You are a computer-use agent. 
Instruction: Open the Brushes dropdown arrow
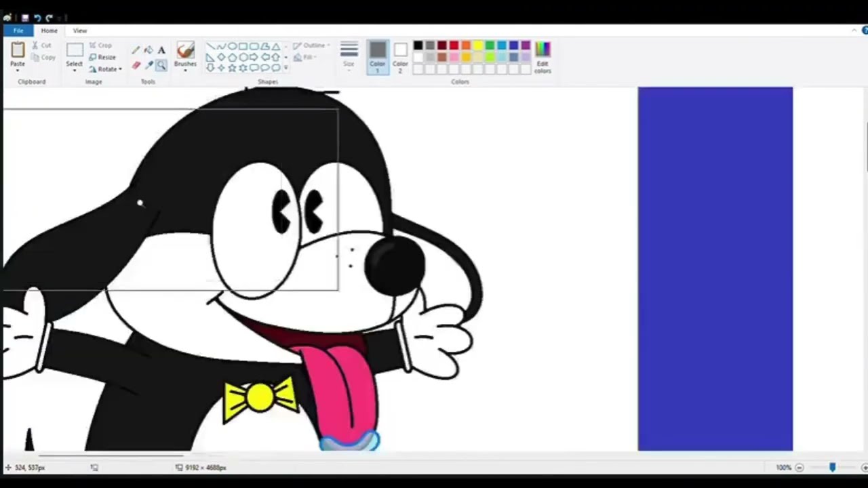(x=185, y=70)
